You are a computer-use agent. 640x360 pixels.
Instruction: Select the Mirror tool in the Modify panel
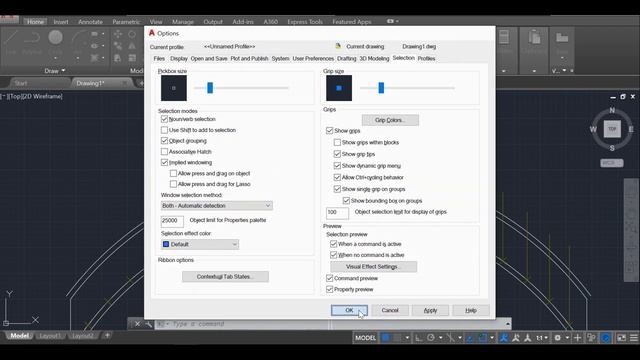pyautogui.click(x=132, y=46)
